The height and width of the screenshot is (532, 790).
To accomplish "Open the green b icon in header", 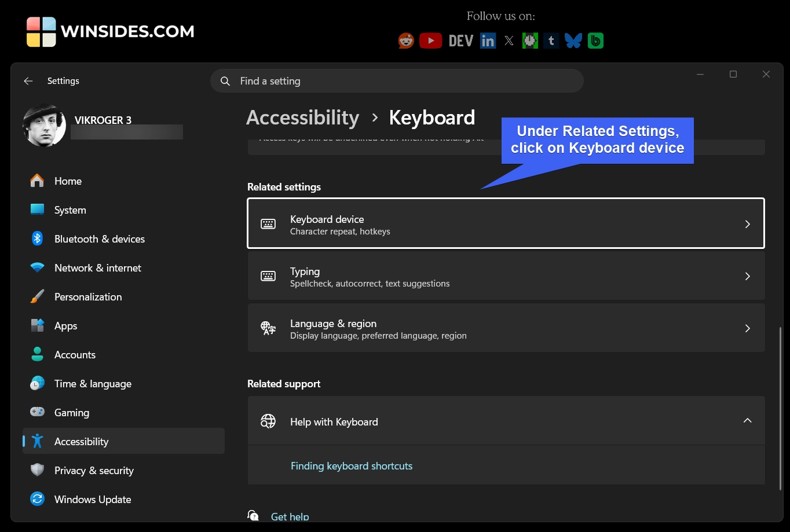I will 595,41.
